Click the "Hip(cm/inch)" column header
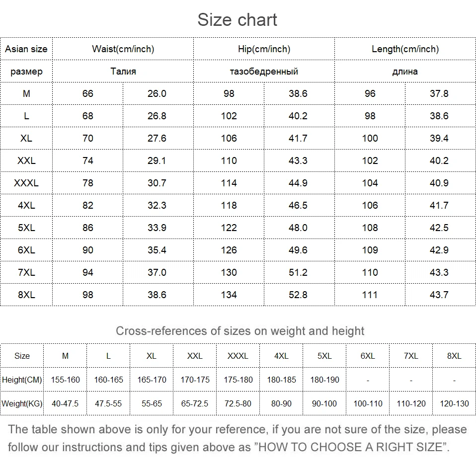476x476 pixels. 264,49
